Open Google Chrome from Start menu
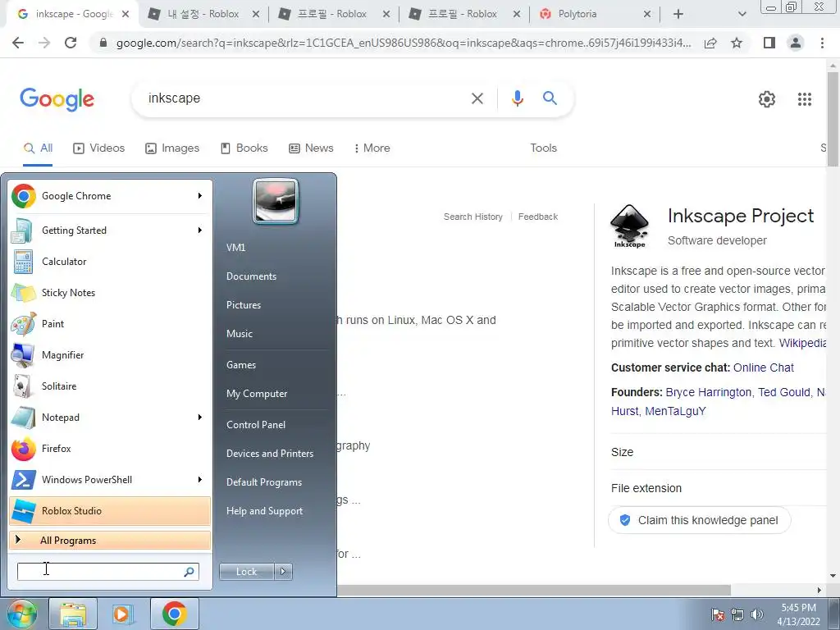Image resolution: width=840 pixels, height=630 pixels. [x=110, y=196]
